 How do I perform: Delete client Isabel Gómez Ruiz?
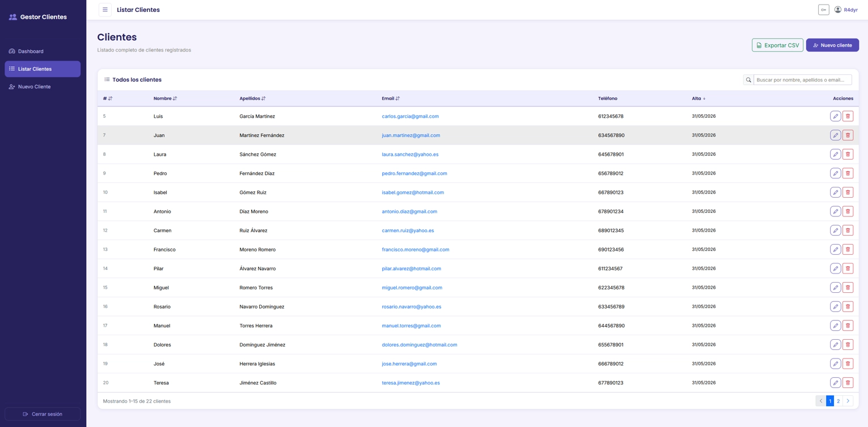pos(848,193)
